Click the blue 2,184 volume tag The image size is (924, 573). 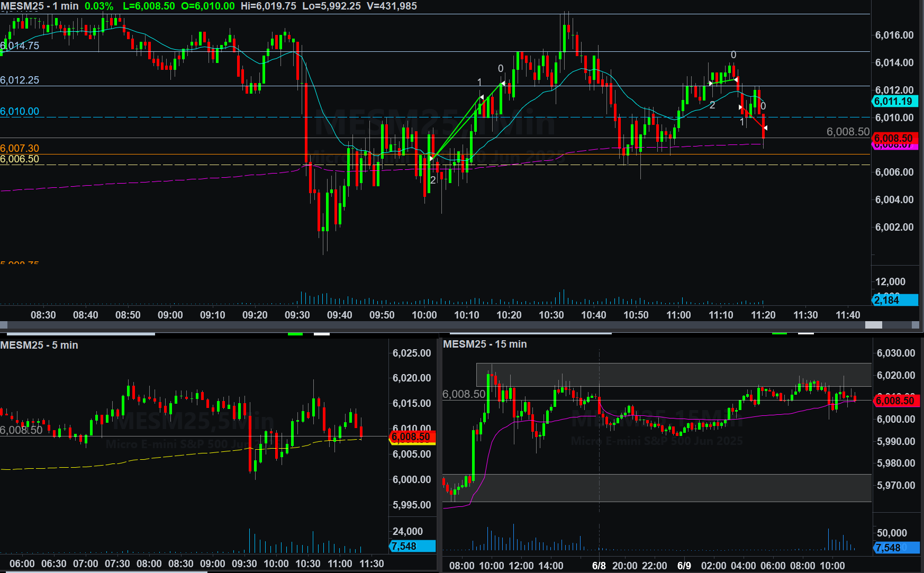(894, 300)
